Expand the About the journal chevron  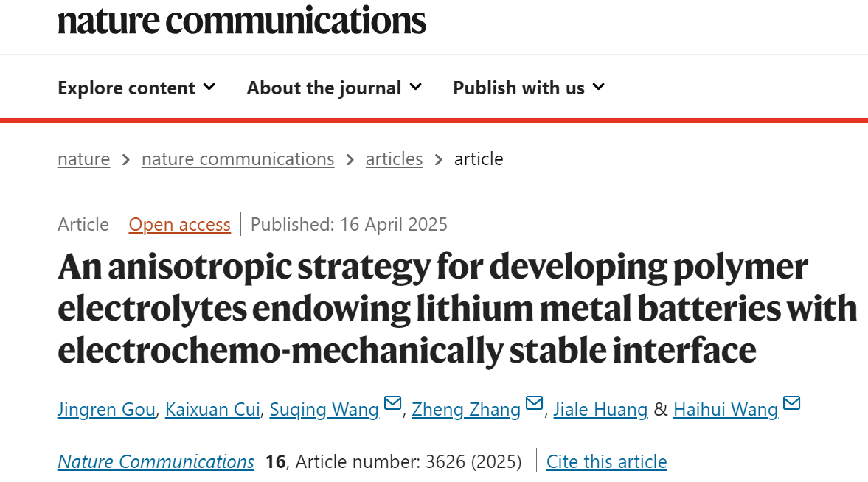(416, 87)
